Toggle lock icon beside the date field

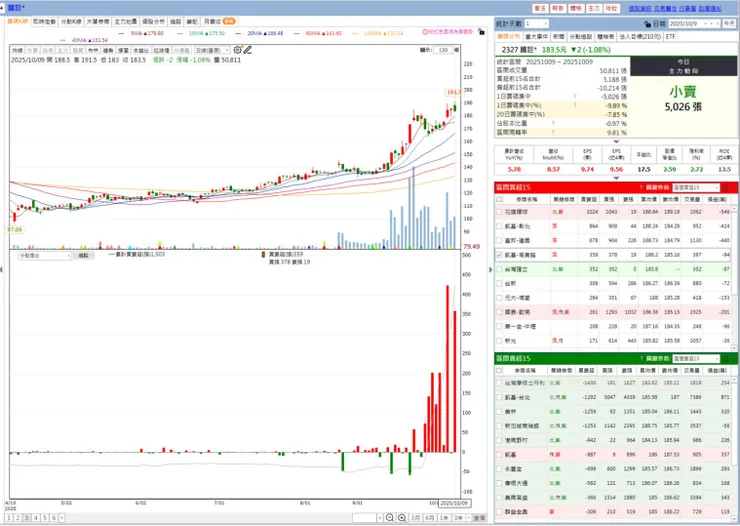point(648,24)
